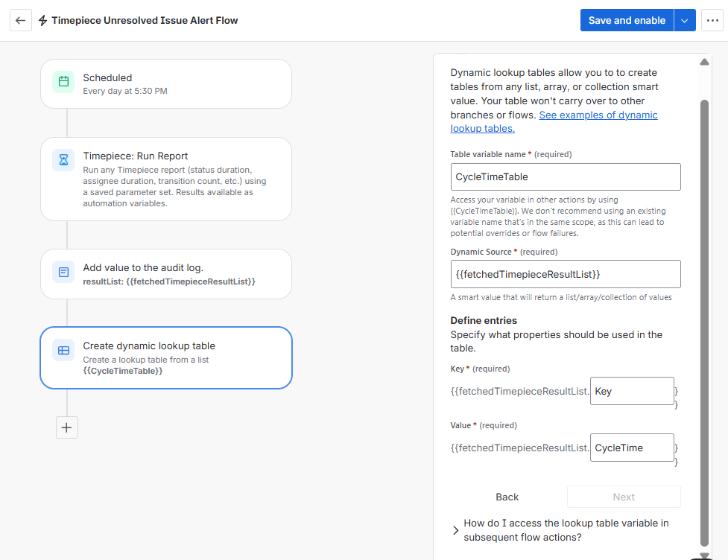
Task: Add a new step with plus button
Action: point(67,427)
